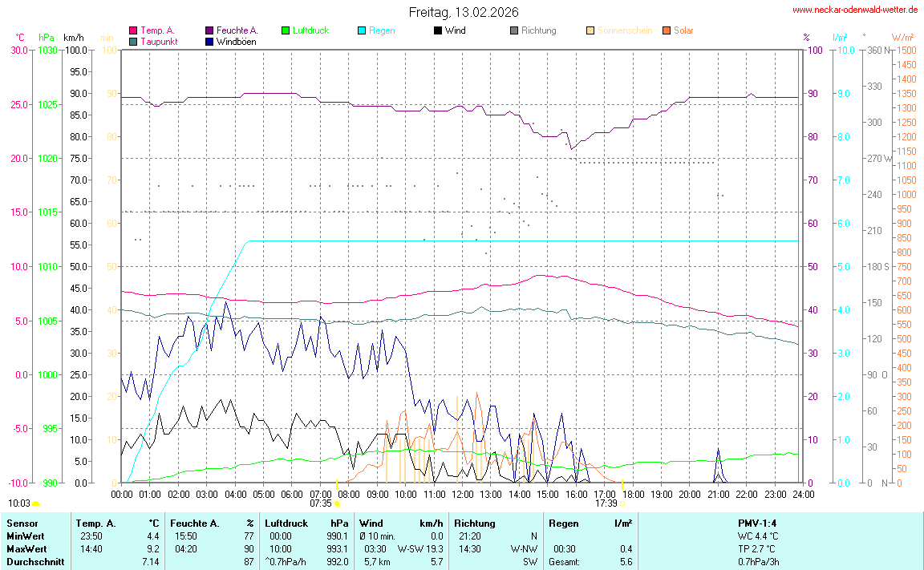
Task: Click the yellow icon next to 10:03
Action: (x=36, y=503)
